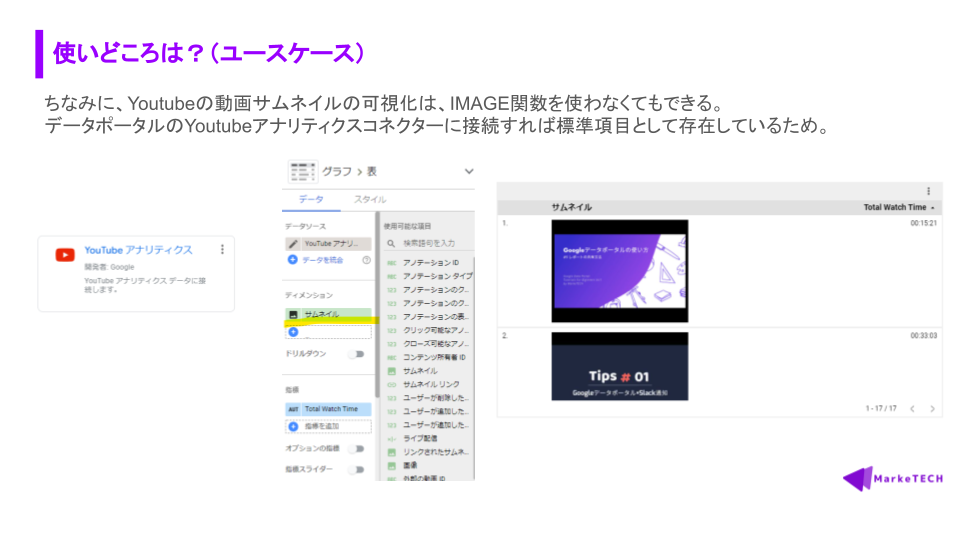960x540 pixels.
Task: Click the plus icon beside データを統合
Action: tap(293, 260)
